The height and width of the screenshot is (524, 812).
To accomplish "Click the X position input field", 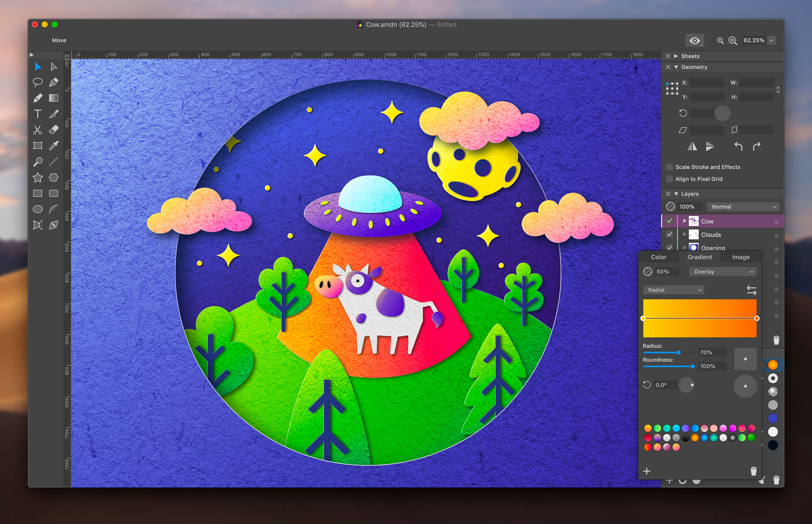I will (707, 83).
